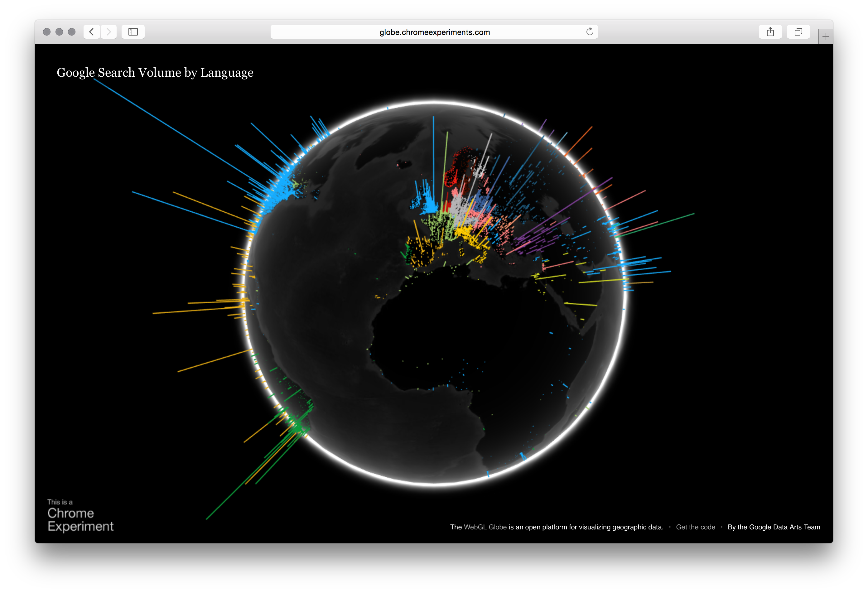Viewport: 868px width, 593px height.
Task: Click the address bar showing globe.chromeexperiments.com
Action: click(x=434, y=32)
